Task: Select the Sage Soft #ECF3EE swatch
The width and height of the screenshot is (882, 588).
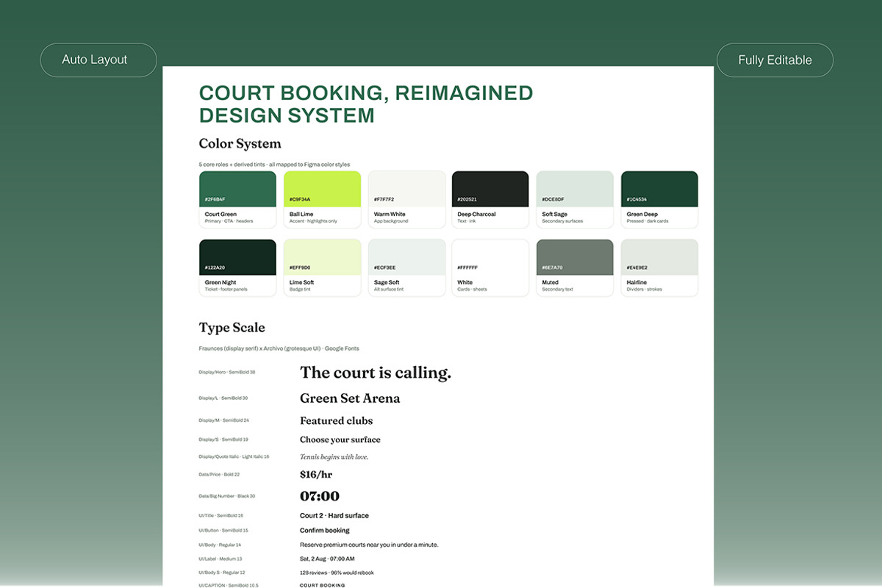Action: coord(406,268)
